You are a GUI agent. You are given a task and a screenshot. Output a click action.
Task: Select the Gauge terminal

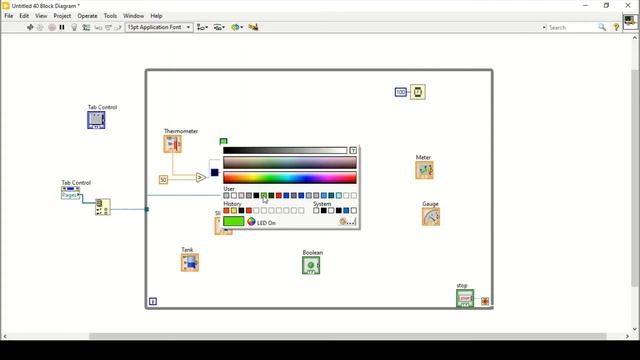[x=431, y=217]
